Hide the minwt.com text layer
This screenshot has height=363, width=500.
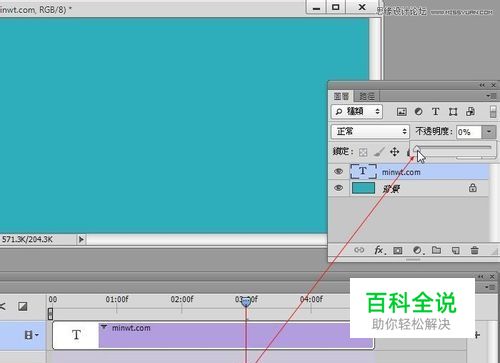339,171
